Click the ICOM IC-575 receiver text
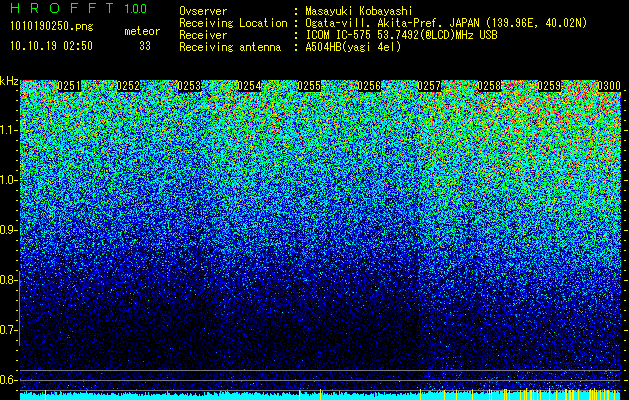 click(x=401, y=35)
